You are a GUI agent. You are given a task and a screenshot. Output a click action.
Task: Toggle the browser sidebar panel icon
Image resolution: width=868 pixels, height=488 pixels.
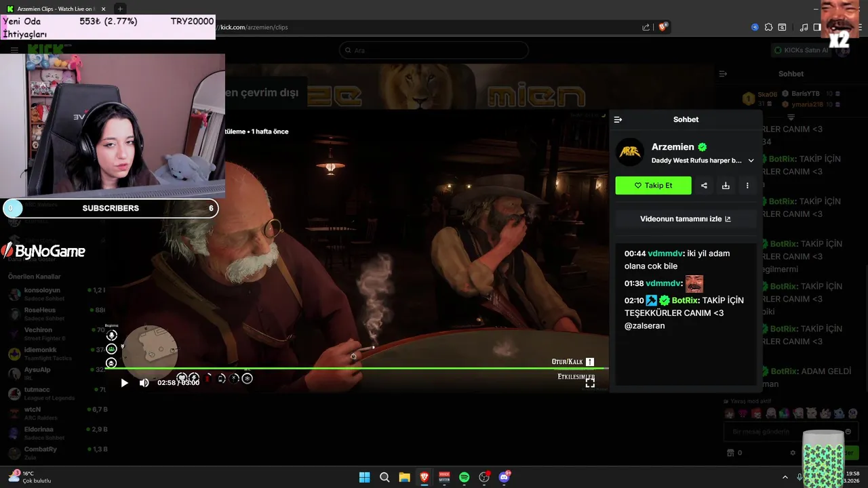click(x=816, y=27)
